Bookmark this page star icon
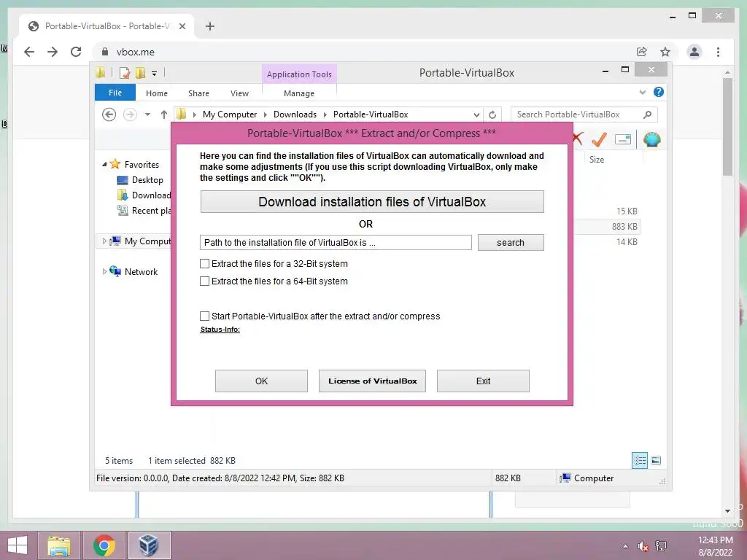747x560 pixels. (665, 52)
